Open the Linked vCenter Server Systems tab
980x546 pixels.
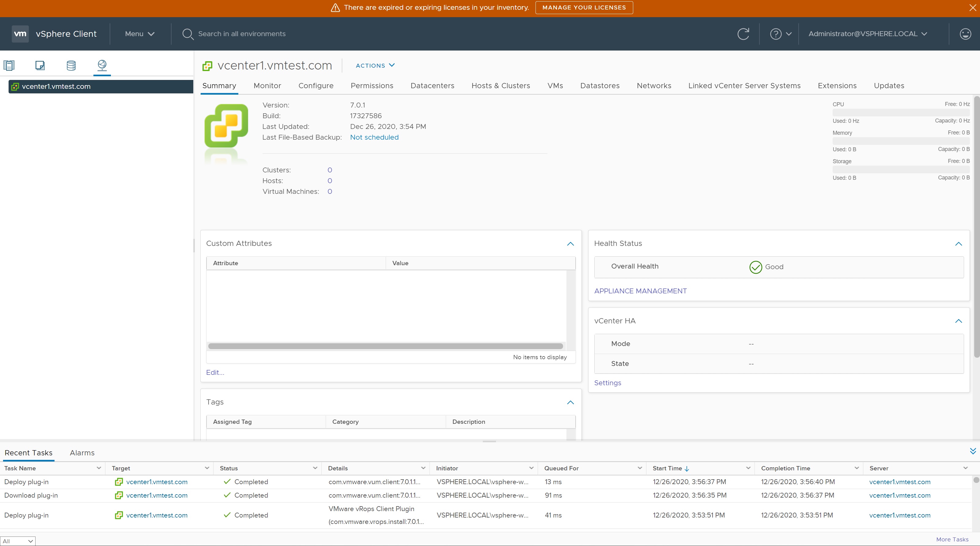pos(744,86)
